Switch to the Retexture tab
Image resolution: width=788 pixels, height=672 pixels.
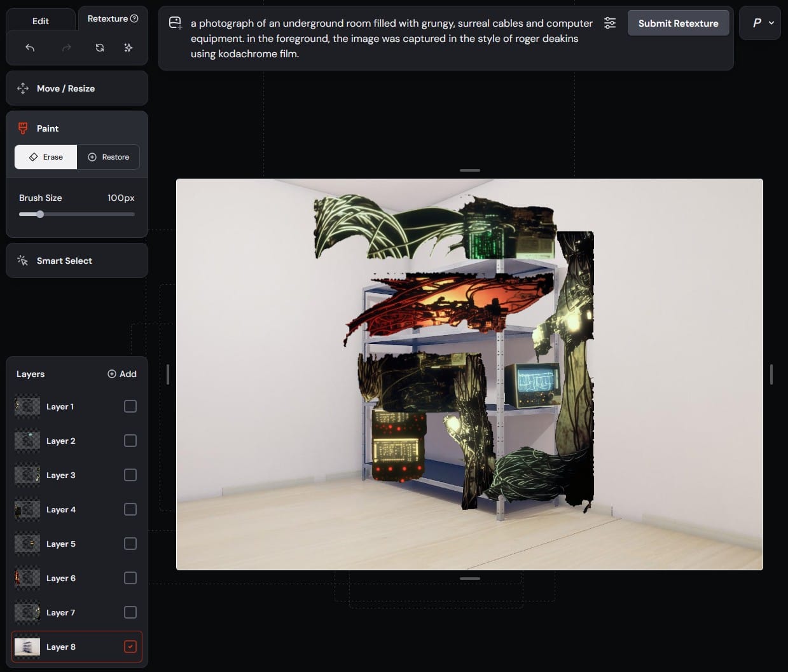click(107, 18)
